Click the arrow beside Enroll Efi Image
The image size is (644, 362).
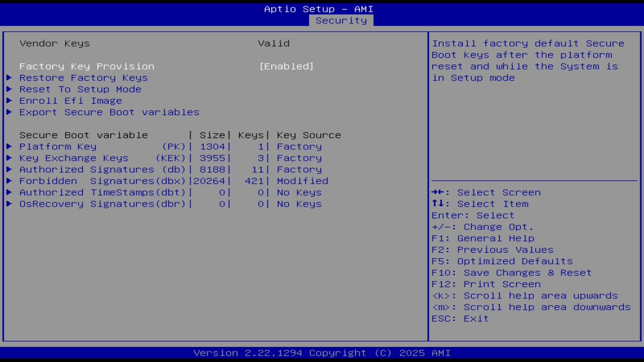(9, 101)
